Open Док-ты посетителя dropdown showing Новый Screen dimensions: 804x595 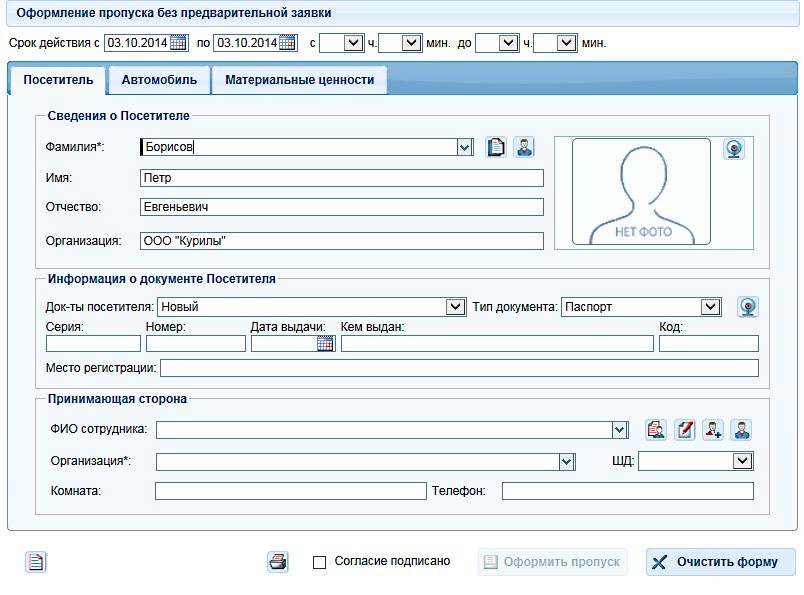(455, 307)
